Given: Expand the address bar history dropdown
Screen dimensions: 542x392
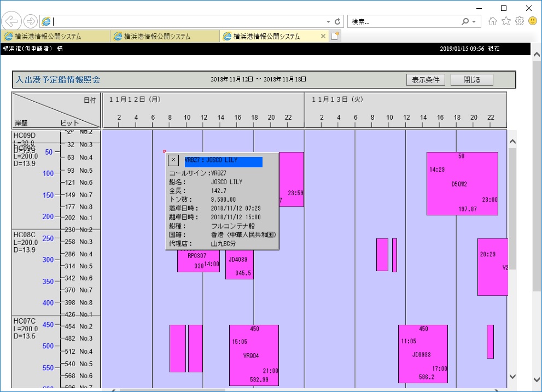Looking at the screenshot, I should click(328, 21).
